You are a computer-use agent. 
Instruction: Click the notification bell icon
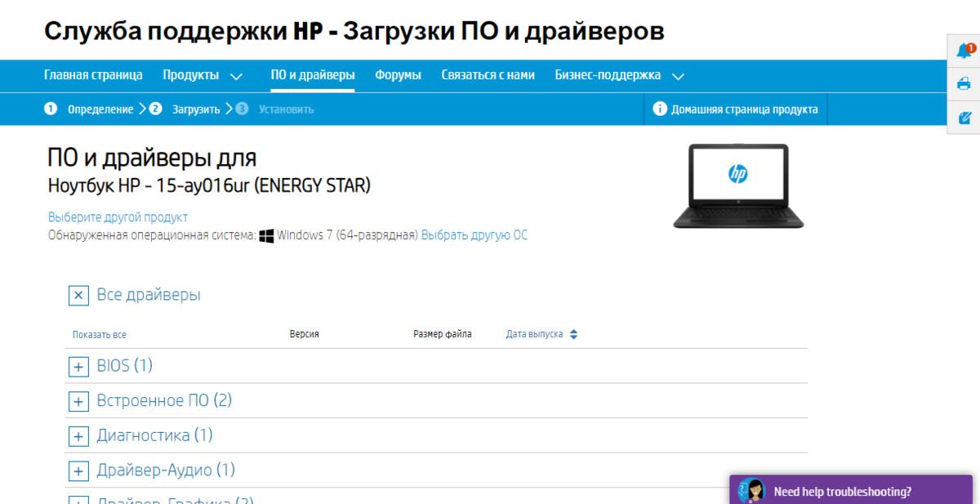pyautogui.click(x=964, y=51)
